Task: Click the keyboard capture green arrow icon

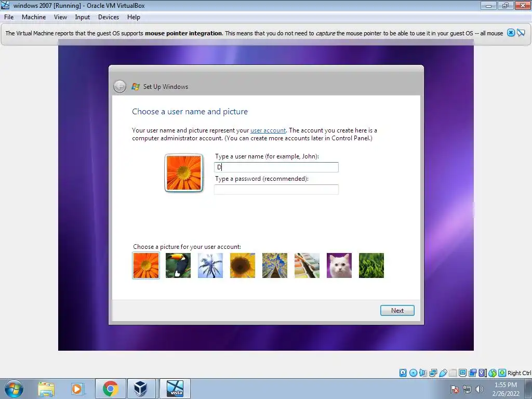Action: (x=502, y=373)
